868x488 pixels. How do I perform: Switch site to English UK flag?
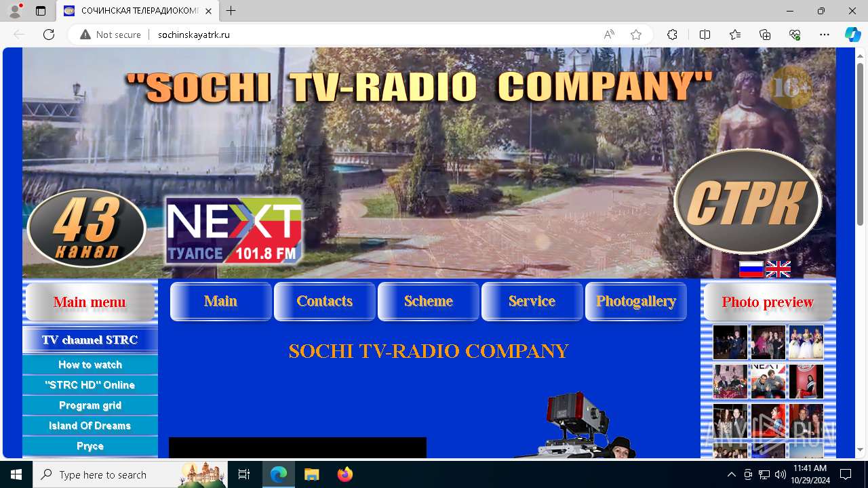[x=778, y=269]
